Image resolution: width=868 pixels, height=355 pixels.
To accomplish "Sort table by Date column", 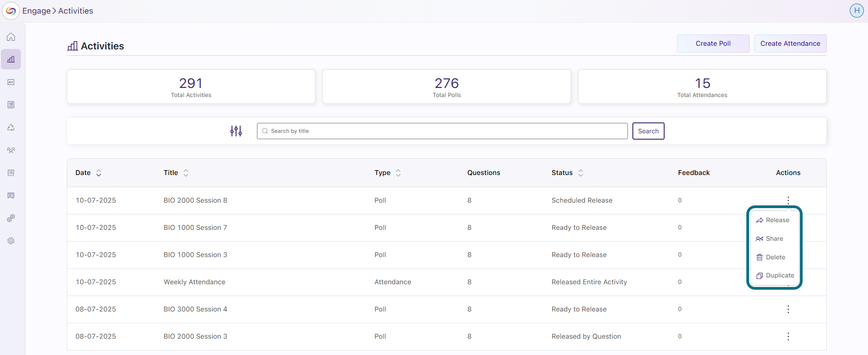I will 99,173.
